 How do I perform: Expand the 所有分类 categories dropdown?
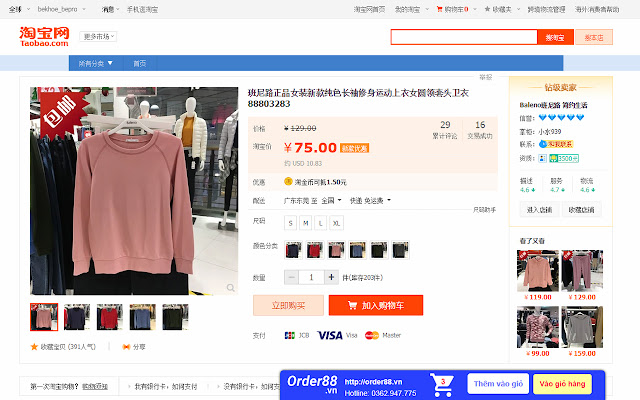point(95,63)
